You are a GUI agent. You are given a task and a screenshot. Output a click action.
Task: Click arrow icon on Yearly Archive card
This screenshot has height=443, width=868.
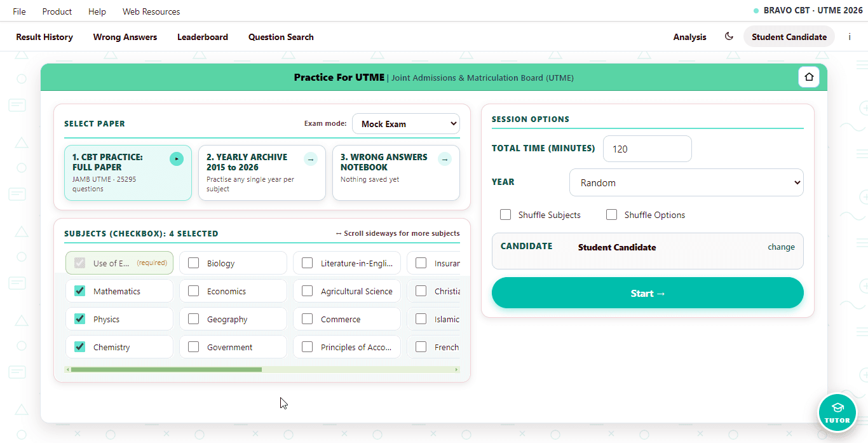pyautogui.click(x=311, y=159)
